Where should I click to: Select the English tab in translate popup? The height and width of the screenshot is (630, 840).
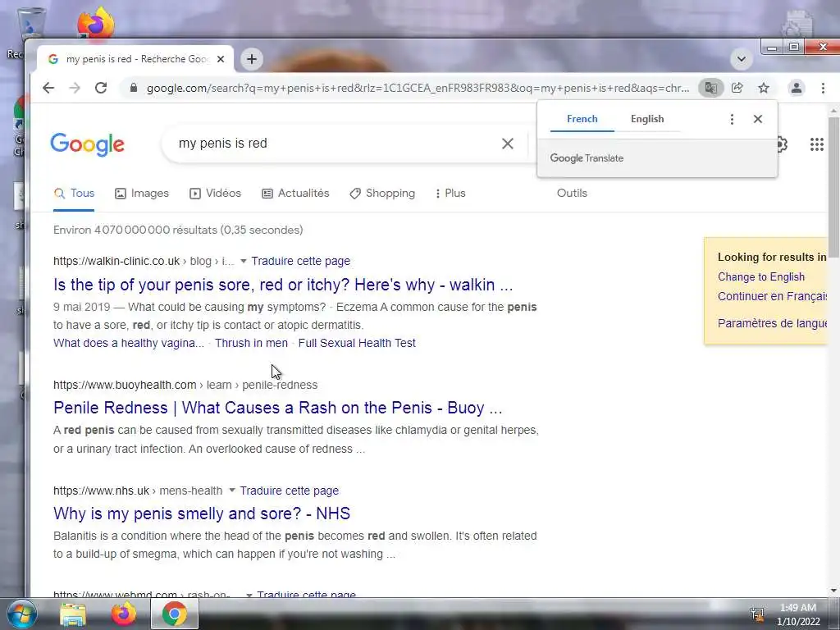[647, 119]
